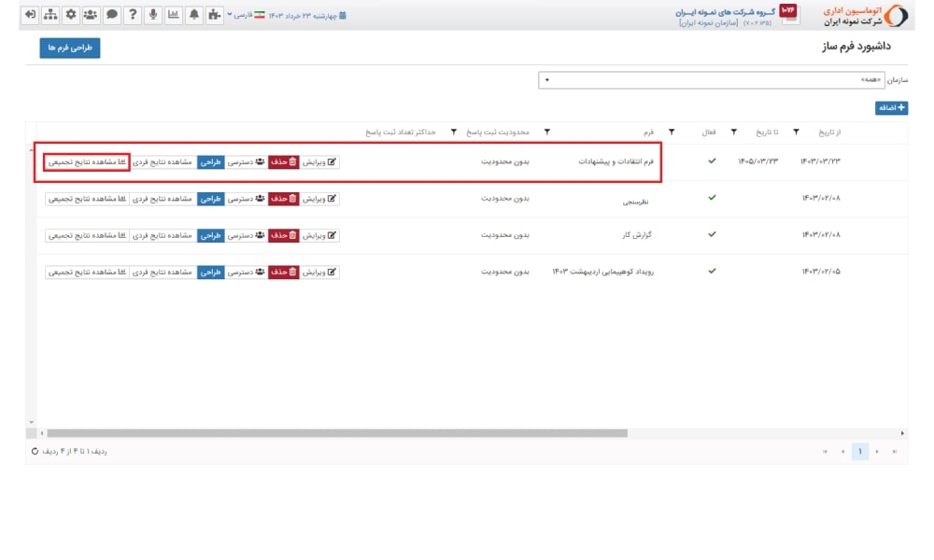Click the طراحی فرم ها button

pos(69,49)
